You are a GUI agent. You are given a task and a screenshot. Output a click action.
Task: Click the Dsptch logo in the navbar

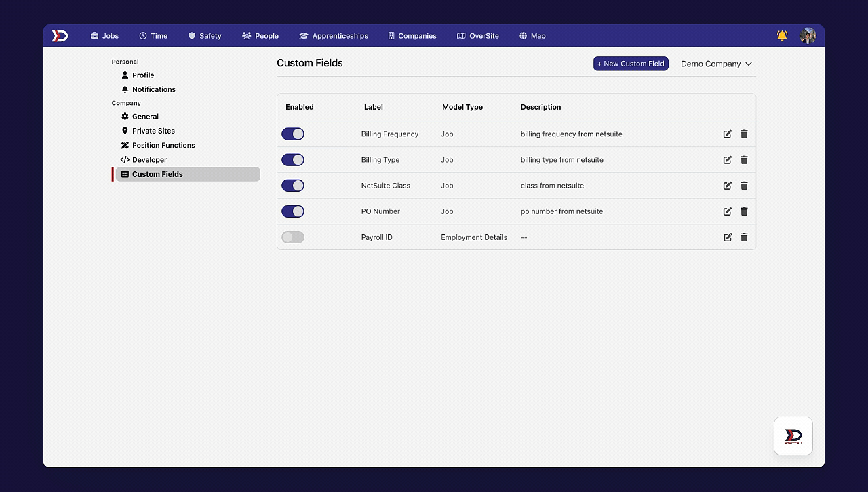[60, 36]
